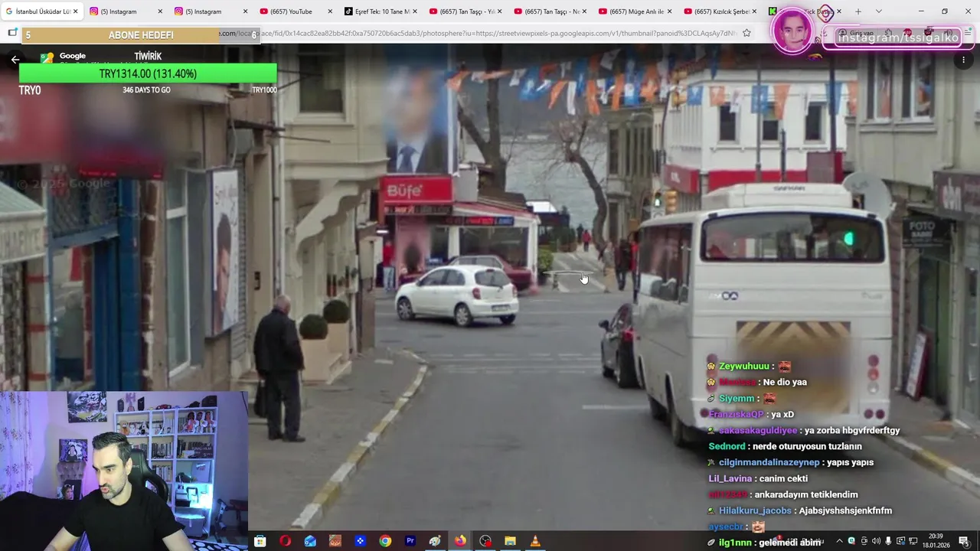Bookmark this page with the star icon
This screenshot has height=551, width=980.
tap(746, 33)
